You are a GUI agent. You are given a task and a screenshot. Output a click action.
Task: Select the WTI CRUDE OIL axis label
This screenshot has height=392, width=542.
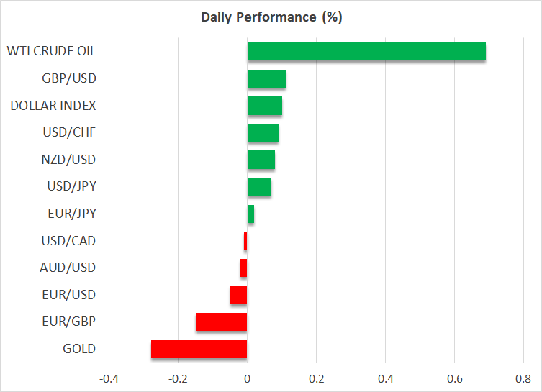pyautogui.click(x=51, y=52)
